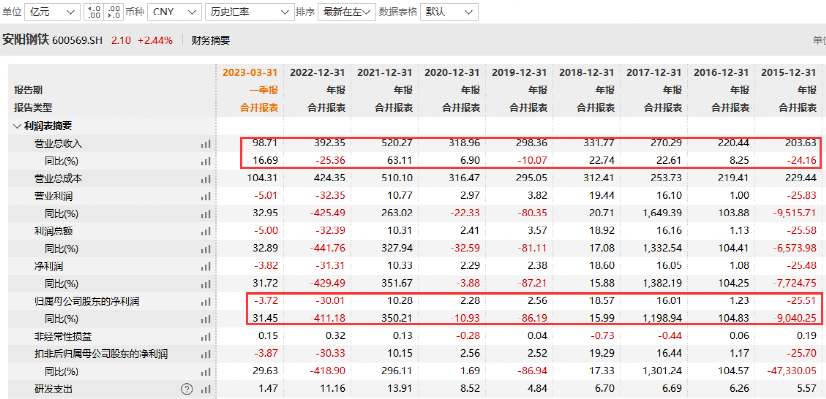826x399 pixels.
Task: Click the chart icon for 营业利润
Action: point(205,197)
